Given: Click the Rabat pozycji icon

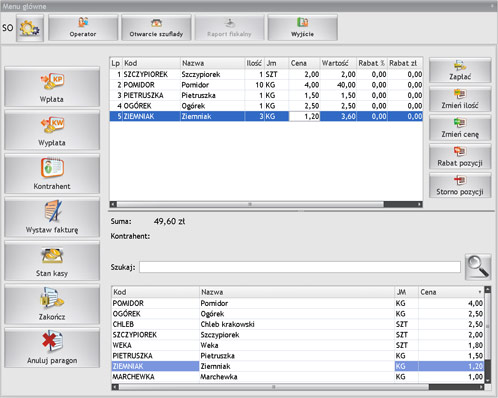Looking at the screenshot, I should 460,151.
